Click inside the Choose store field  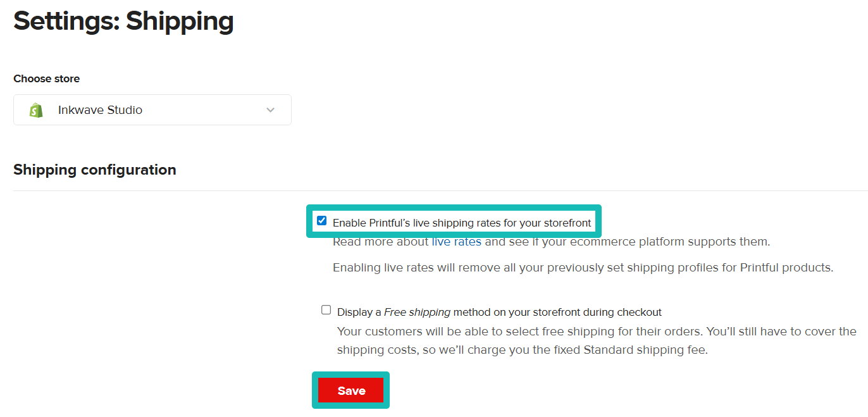click(x=152, y=109)
